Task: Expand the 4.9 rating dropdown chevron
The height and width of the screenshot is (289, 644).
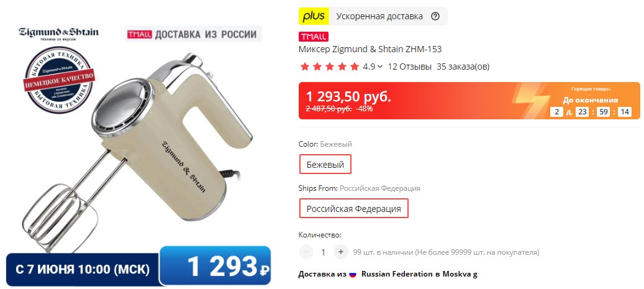Action: click(380, 67)
